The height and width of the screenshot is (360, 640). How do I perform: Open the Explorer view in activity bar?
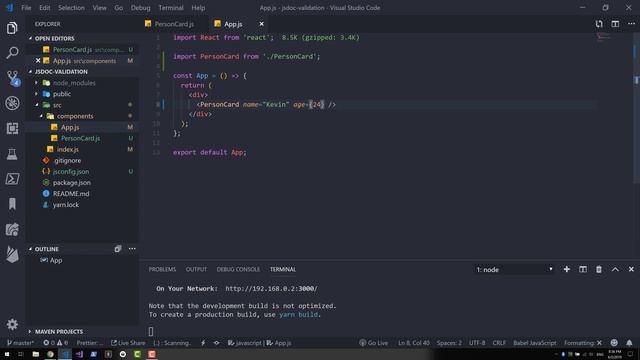(12, 28)
